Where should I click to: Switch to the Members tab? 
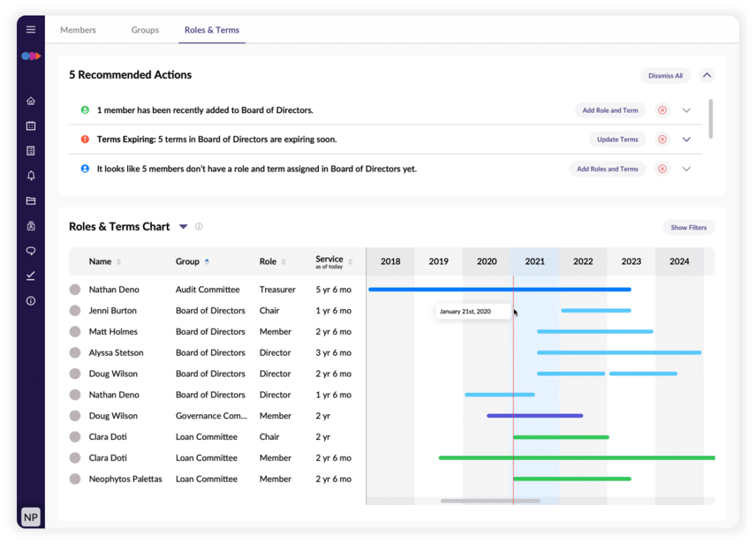(x=78, y=30)
